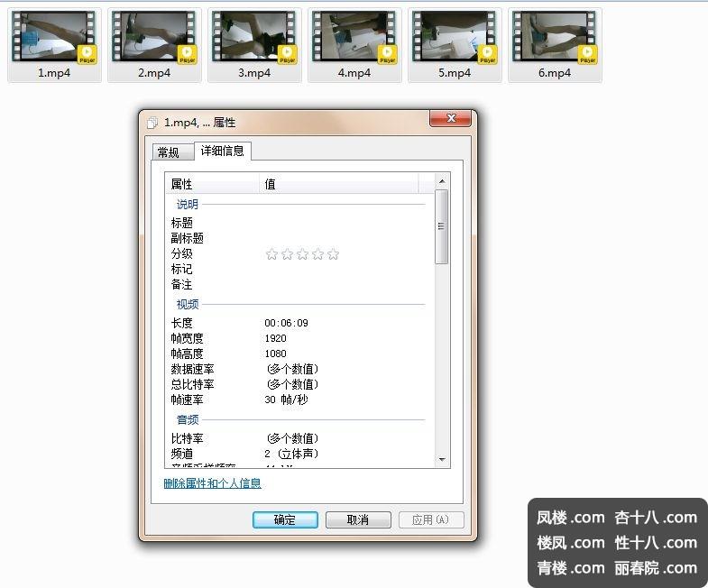Viewport: 708px width, 588px height.
Task: Open the 删除属性和个人信息 link
Action: coord(213,483)
